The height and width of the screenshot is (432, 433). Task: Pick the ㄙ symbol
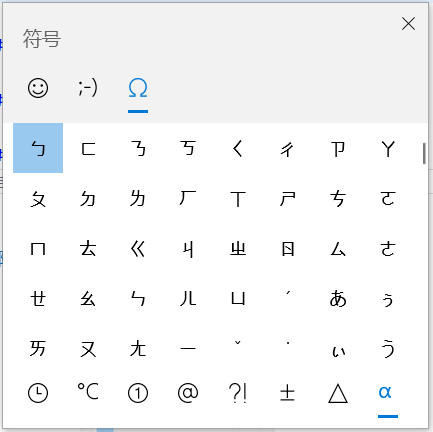point(338,248)
